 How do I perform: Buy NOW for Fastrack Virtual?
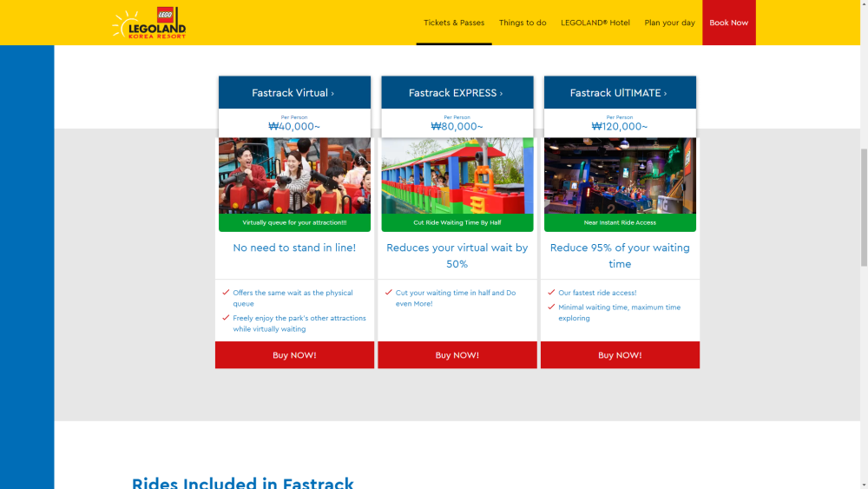pyautogui.click(x=294, y=355)
